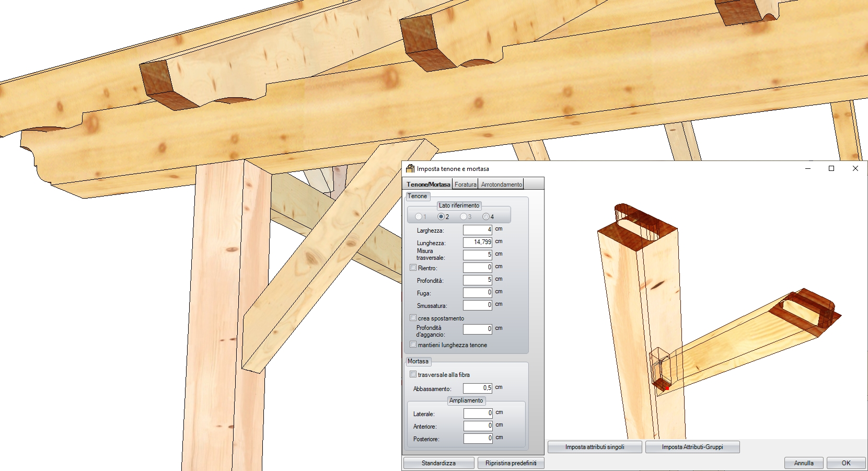The image size is (868, 471).
Task: Confirm dialog with OK button
Action: (x=846, y=463)
